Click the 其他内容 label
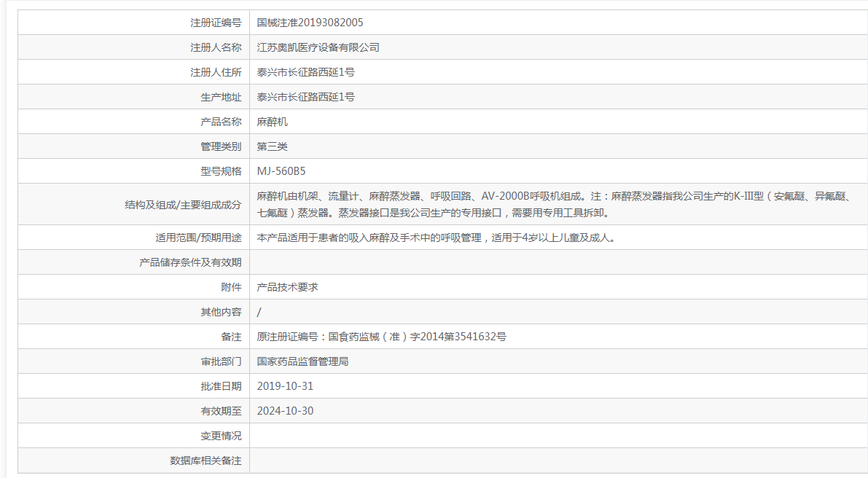Image resolution: width=868 pixels, height=478 pixels. point(221,312)
